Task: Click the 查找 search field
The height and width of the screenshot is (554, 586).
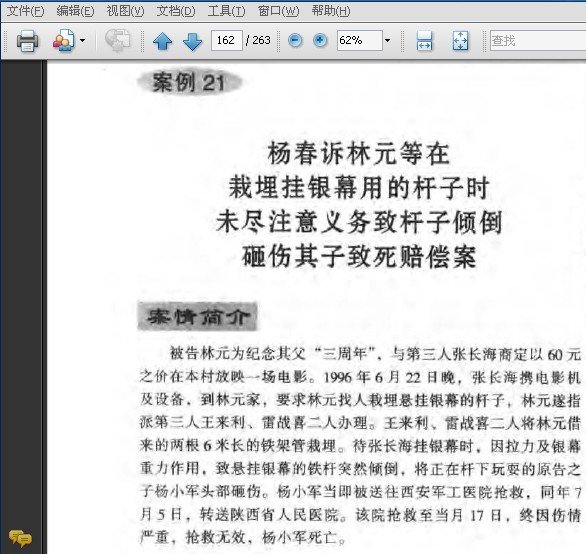Action: 538,40
